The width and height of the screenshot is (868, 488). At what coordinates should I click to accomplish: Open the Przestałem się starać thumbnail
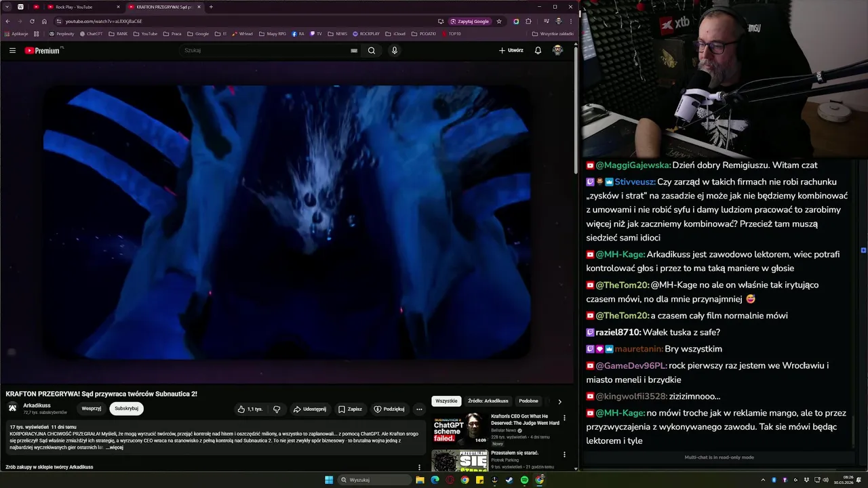tap(460, 460)
